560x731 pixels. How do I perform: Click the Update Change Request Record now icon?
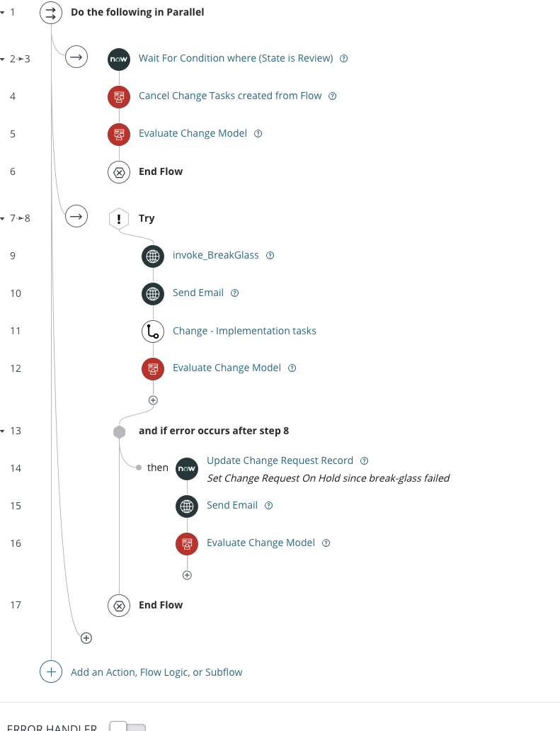186,468
